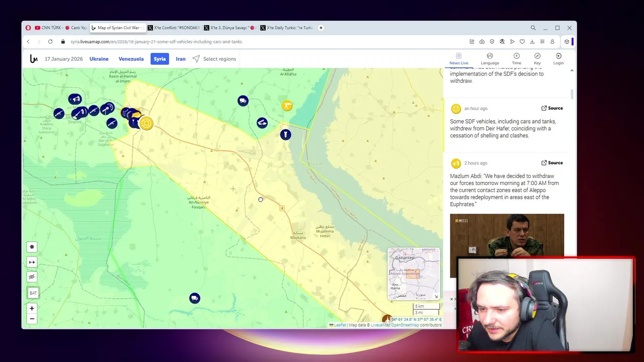Zoom in the map with plus
The height and width of the screenshot is (362, 644).
(x=32, y=308)
